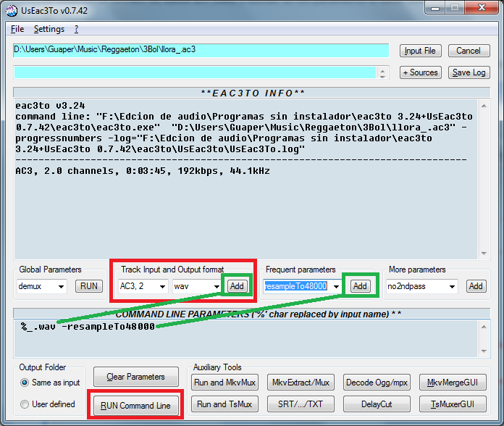The image size is (504, 426).
Task: Click Add in Track Input and Output format
Action: click(238, 286)
